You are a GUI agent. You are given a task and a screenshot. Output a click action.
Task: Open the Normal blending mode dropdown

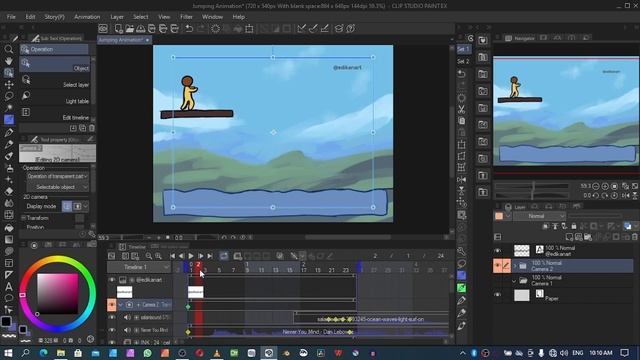tap(539, 216)
